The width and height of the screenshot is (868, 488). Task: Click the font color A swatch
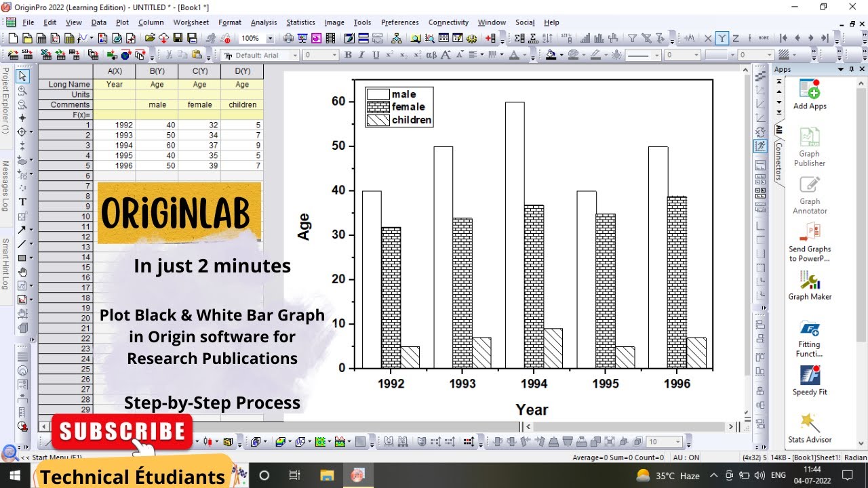point(515,55)
